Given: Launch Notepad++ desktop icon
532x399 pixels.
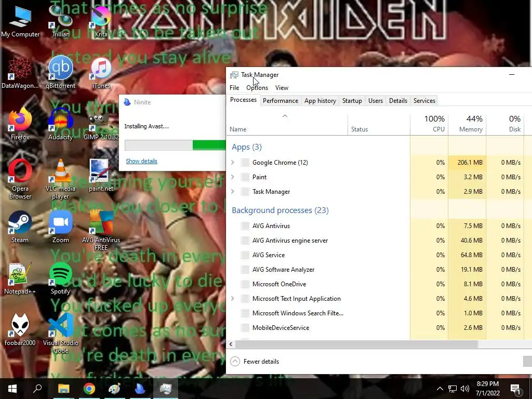Looking at the screenshot, I should (x=20, y=279).
